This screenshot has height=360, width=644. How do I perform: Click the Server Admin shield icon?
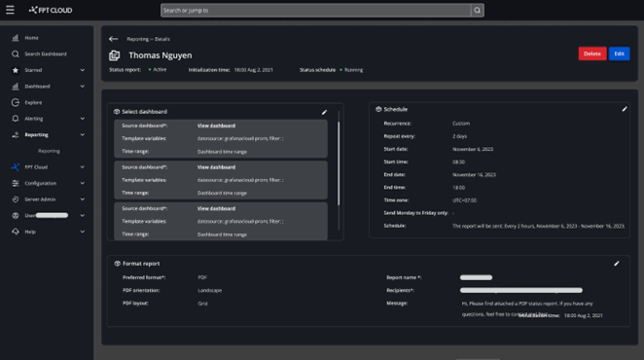click(16, 199)
